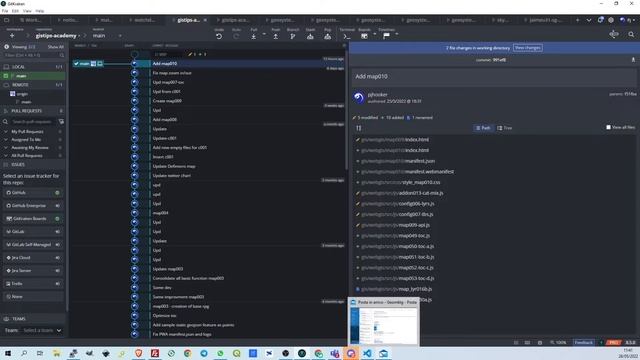Click the folder icon left of the tabs
Screen dimensions: 640x360
click(7, 20)
